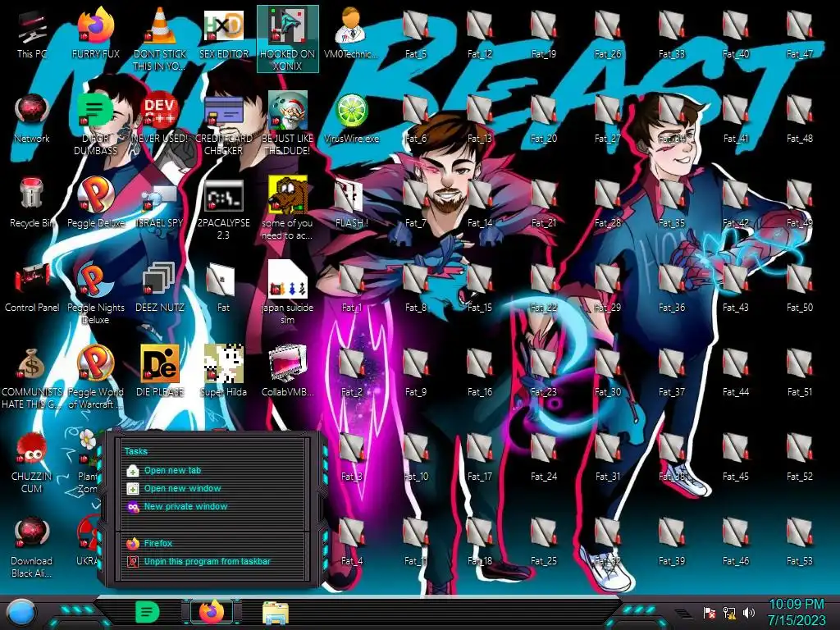Open the volume speaker tray icon
This screenshot has width=840, height=630.
point(748,612)
